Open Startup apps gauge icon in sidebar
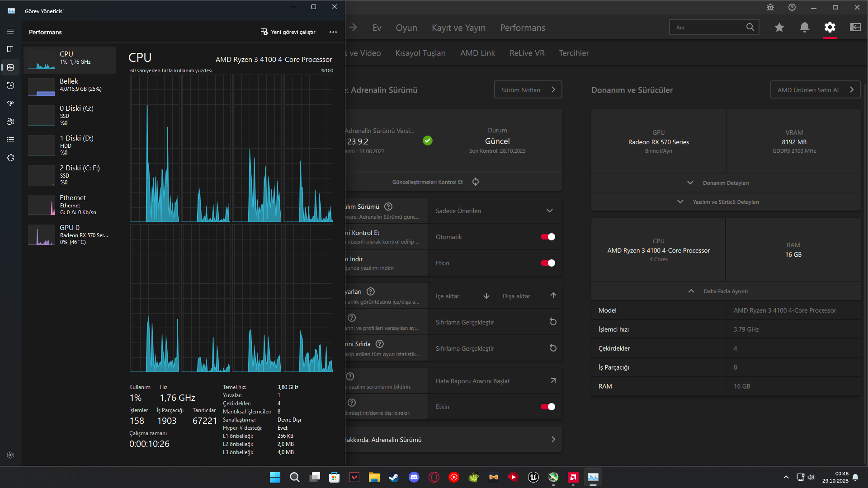This screenshot has height=488, width=868. pos(10,103)
